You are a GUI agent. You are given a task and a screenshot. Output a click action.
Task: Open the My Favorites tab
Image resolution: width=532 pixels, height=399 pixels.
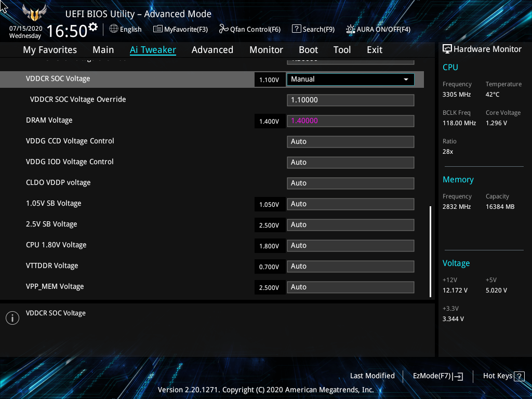coord(50,50)
